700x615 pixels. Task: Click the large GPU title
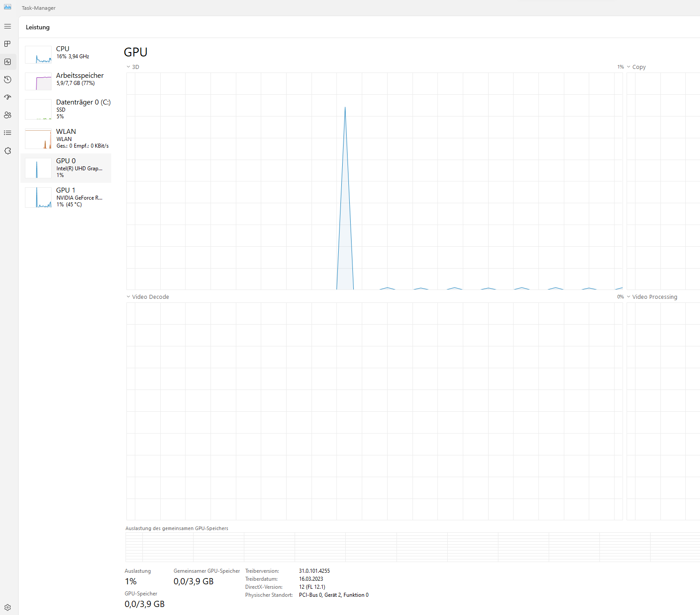tap(136, 52)
